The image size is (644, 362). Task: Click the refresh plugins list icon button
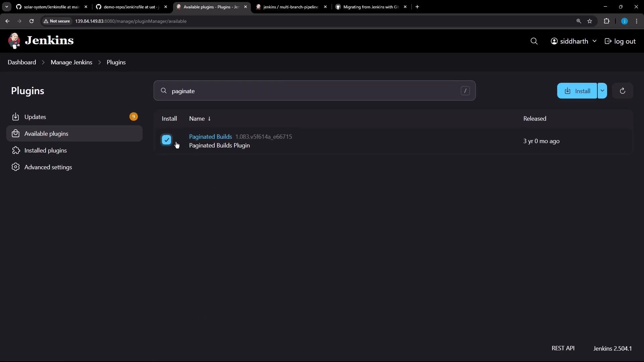click(623, 91)
